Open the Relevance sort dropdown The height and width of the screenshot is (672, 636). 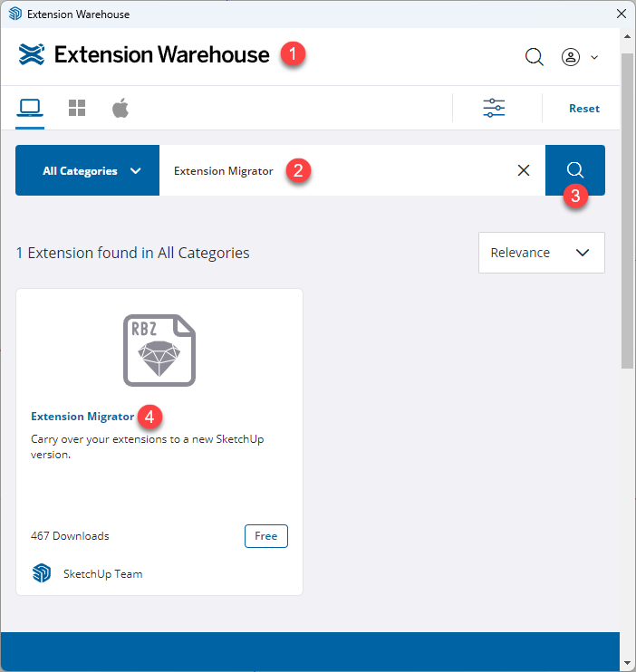coord(542,253)
